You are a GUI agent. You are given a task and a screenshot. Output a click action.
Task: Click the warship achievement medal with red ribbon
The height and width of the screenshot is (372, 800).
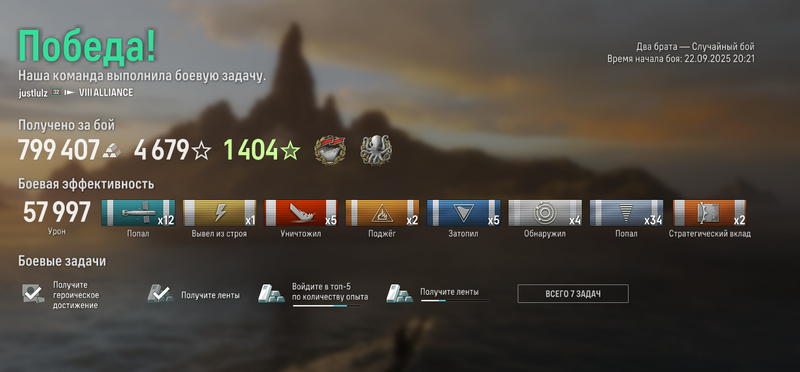(330, 150)
